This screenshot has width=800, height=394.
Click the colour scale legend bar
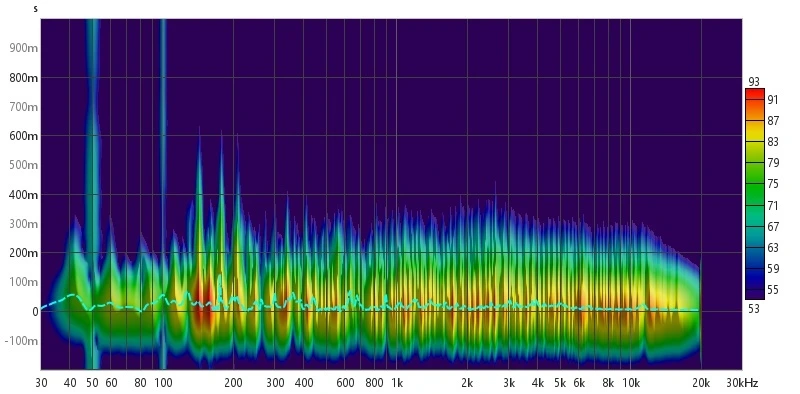pos(755,194)
